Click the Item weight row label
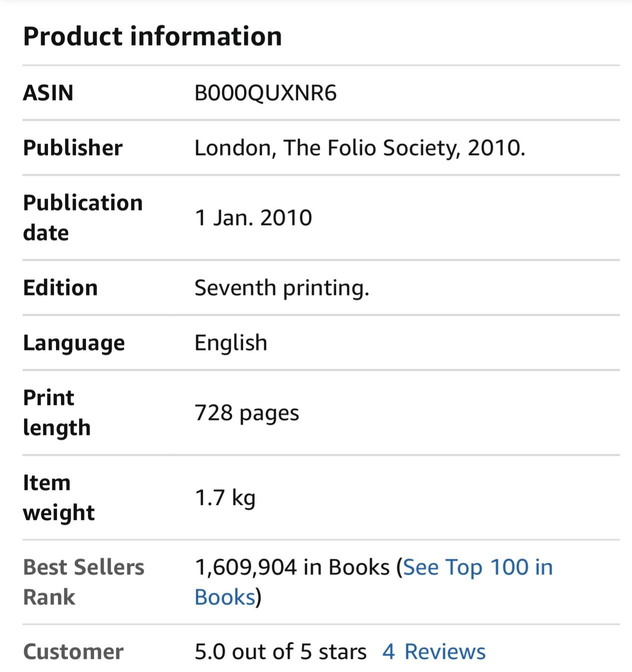Image resolution: width=632 pixels, height=672 pixels. 59,497
